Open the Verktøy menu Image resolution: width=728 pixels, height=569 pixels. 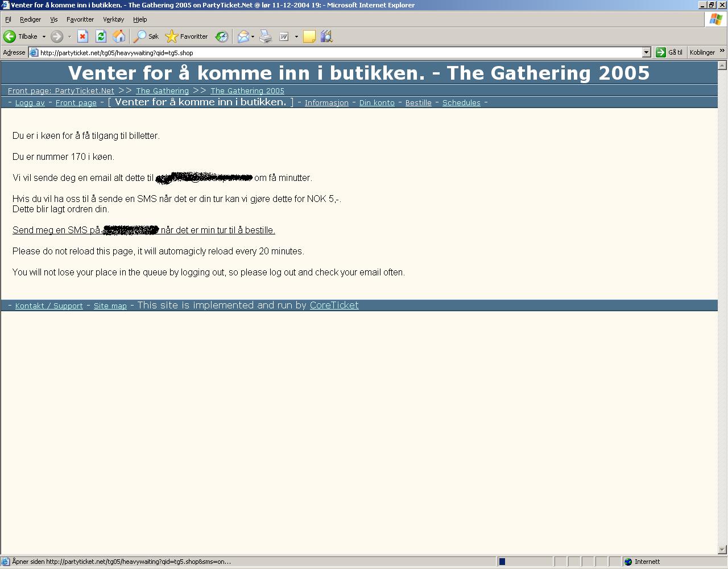point(113,19)
